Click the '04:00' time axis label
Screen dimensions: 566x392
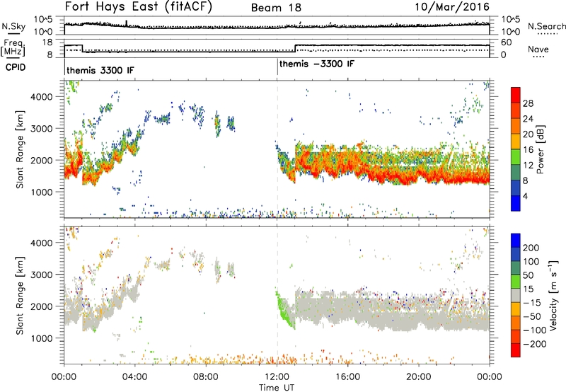(x=135, y=377)
